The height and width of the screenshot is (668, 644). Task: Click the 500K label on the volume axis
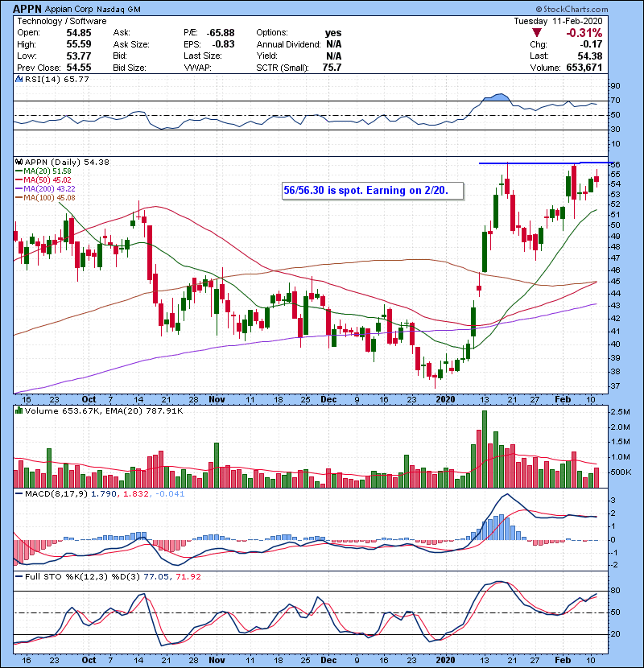[x=621, y=472]
